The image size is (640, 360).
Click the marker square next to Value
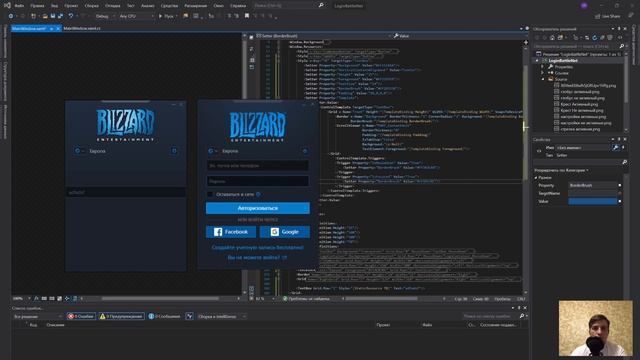pos(620,201)
